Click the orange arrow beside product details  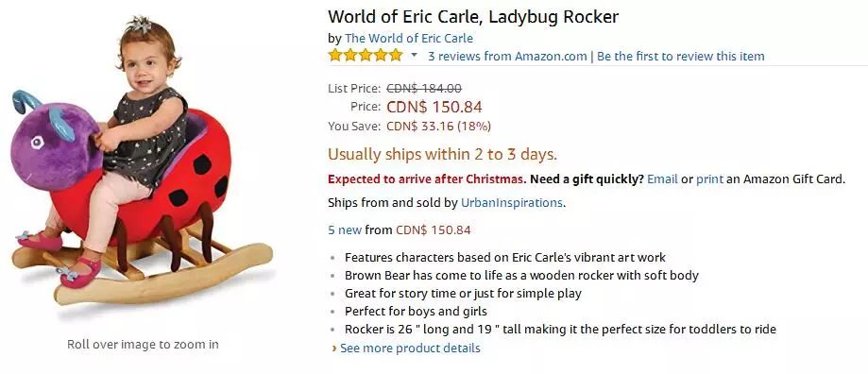[x=333, y=348]
